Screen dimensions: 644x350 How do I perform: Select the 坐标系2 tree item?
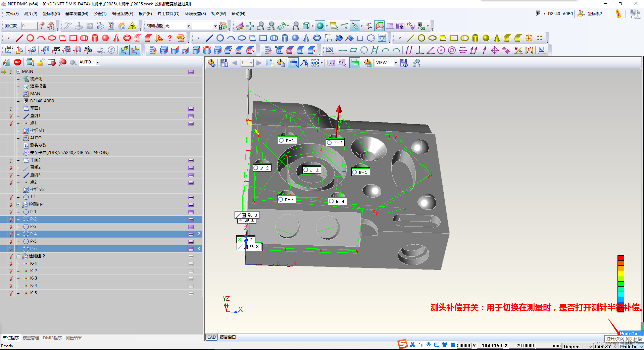[37, 190]
